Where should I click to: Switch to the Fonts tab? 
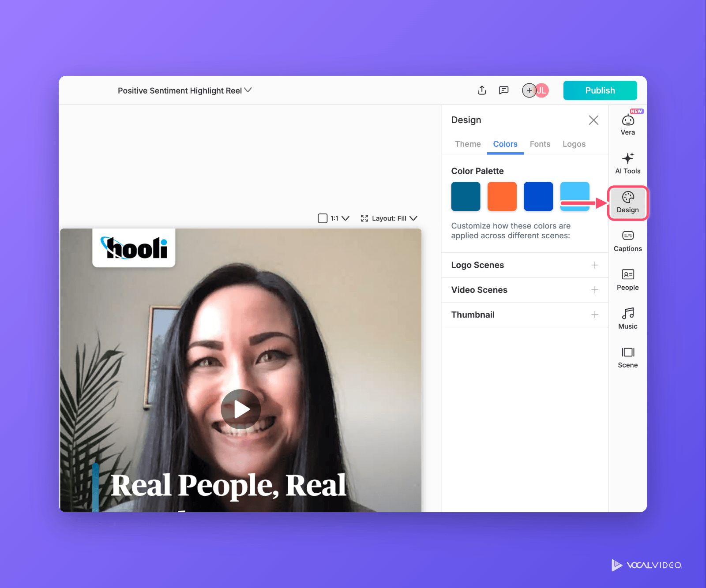(540, 144)
